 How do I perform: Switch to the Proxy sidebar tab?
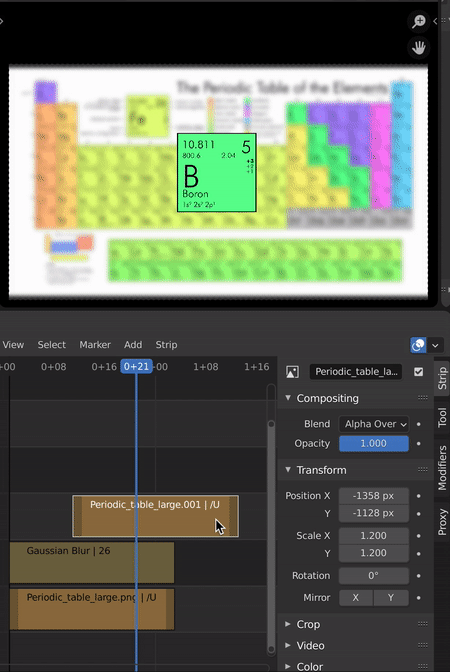click(442, 522)
